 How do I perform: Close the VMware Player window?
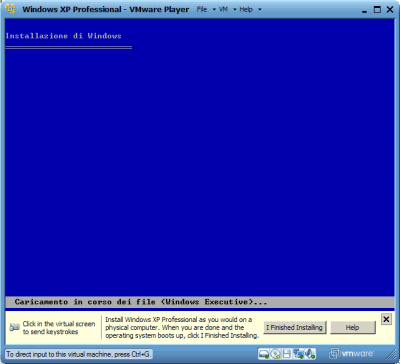pos(390,9)
